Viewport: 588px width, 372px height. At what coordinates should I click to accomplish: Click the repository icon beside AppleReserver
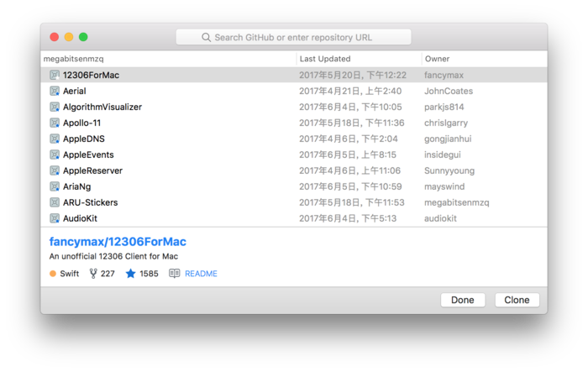pos(55,170)
